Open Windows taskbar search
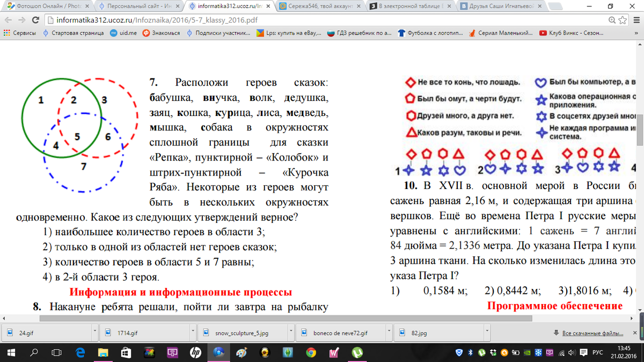Viewport: 644px width, 362px height. click(34, 352)
